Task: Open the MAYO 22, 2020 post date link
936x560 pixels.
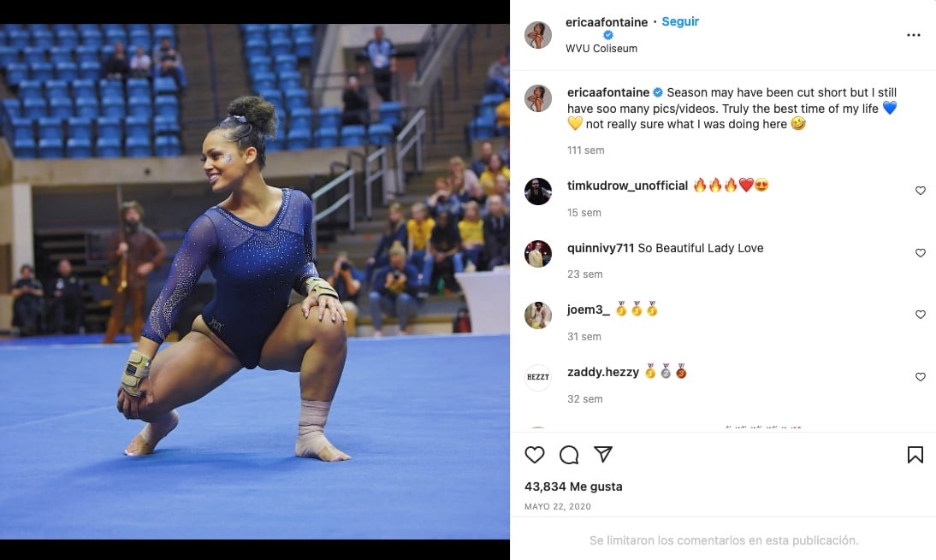Action: click(x=558, y=506)
